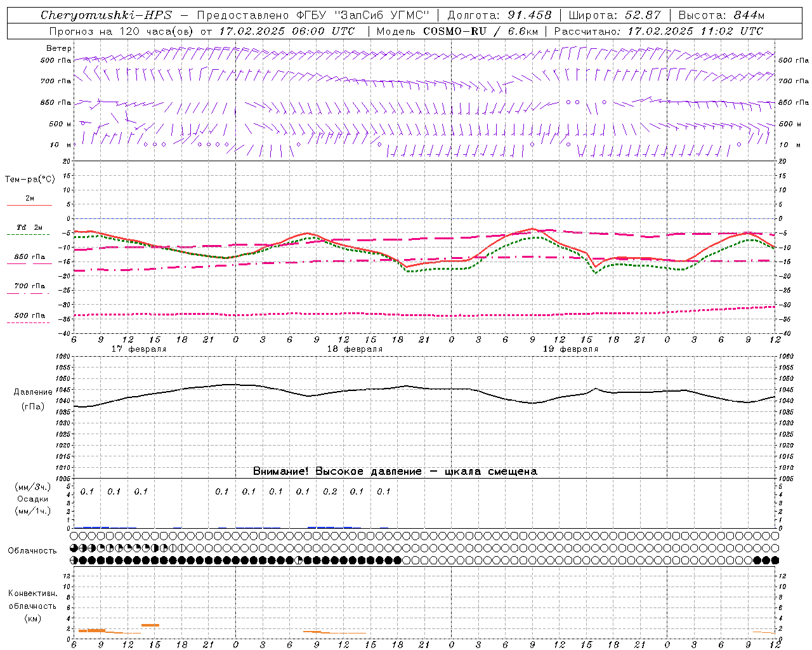Click the "Облачность" cloud cover label

point(32,550)
